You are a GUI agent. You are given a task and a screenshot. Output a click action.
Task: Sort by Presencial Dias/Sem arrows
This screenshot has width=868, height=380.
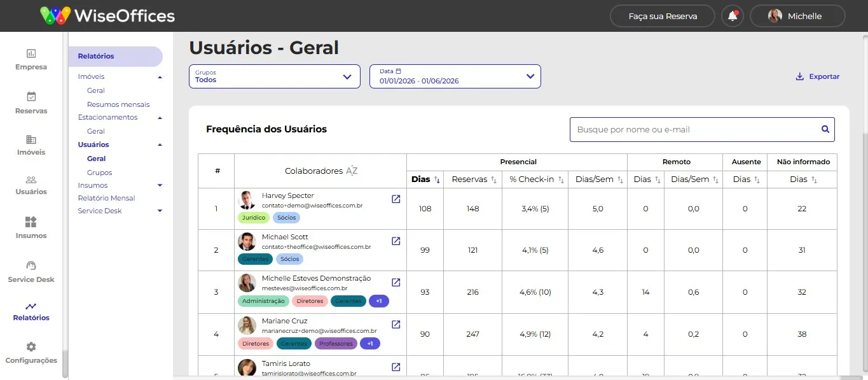pos(620,179)
